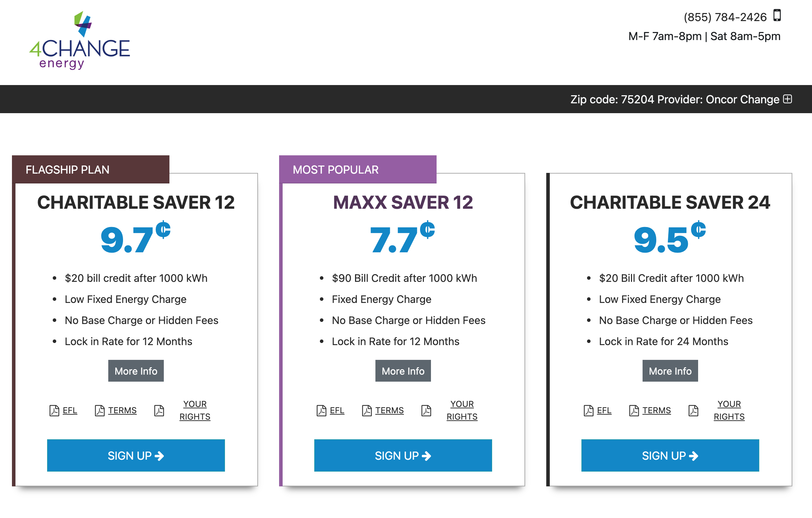The image size is (812, 518).
Task: Click EFL PDF icon for Charitable Saver 12
Action: point(54,410)
